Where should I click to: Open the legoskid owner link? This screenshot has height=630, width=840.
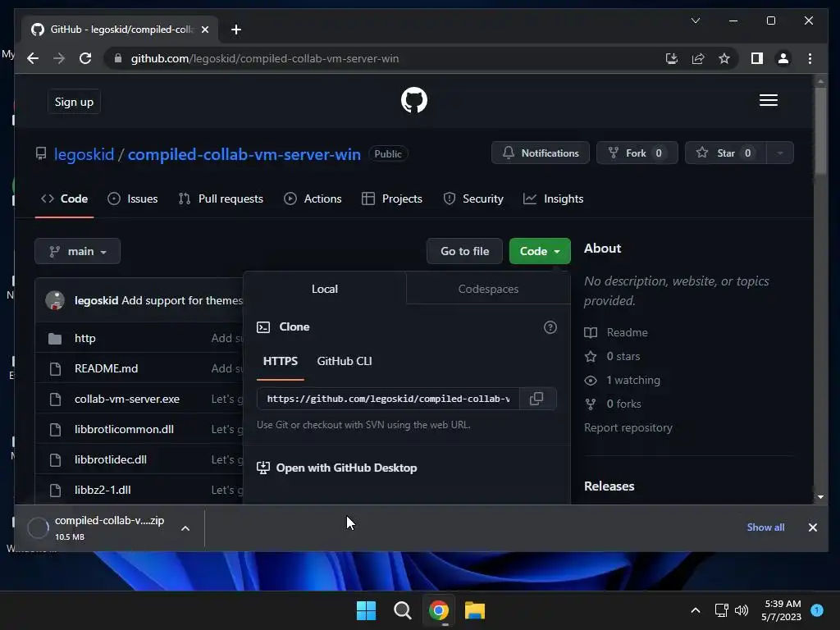pos(84,154)
